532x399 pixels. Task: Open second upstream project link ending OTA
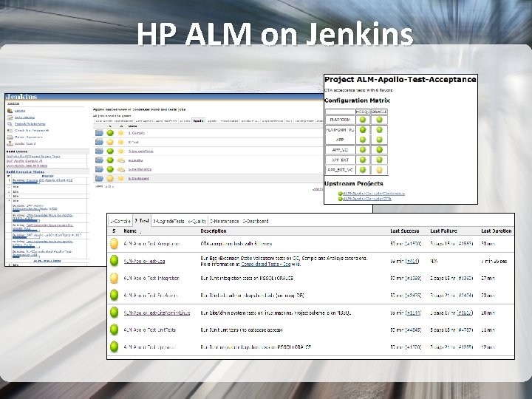click(367, 199)
